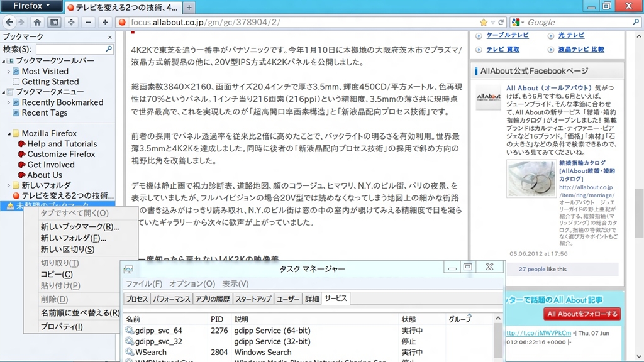
Task: Click the page vertical scrollbar
Action: pos(638,189)
